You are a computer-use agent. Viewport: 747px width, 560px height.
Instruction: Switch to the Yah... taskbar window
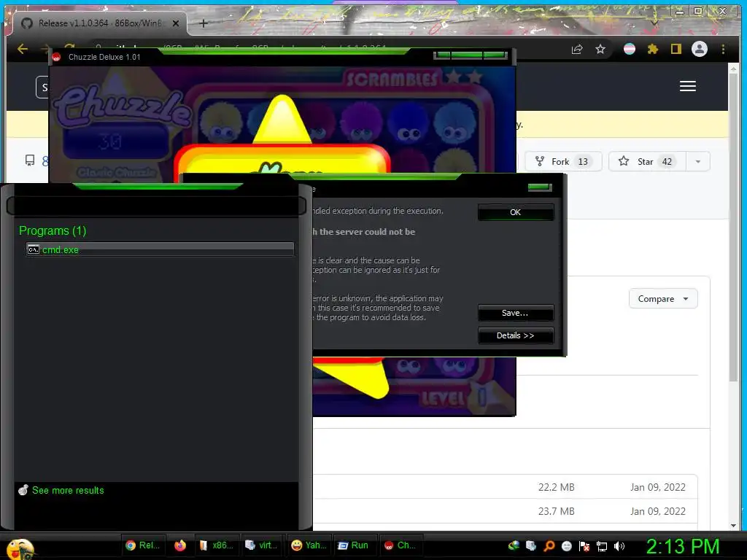[309, 545]
